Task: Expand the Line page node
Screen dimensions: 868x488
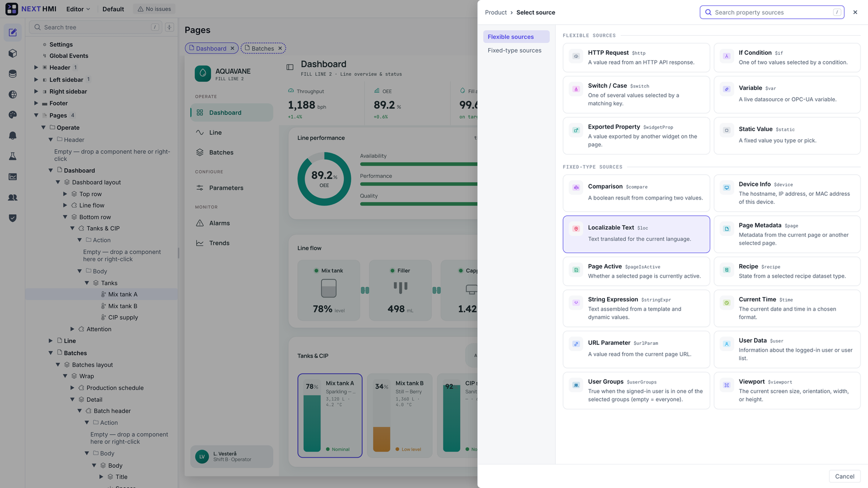Action: [x=51, y=341]
